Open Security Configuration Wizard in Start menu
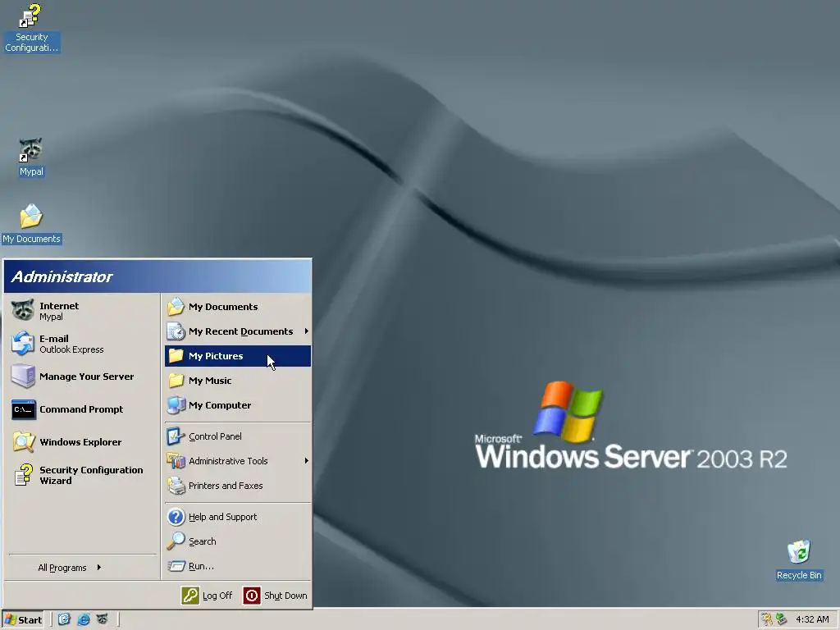The image size is (840, 630). pos(82,475)
